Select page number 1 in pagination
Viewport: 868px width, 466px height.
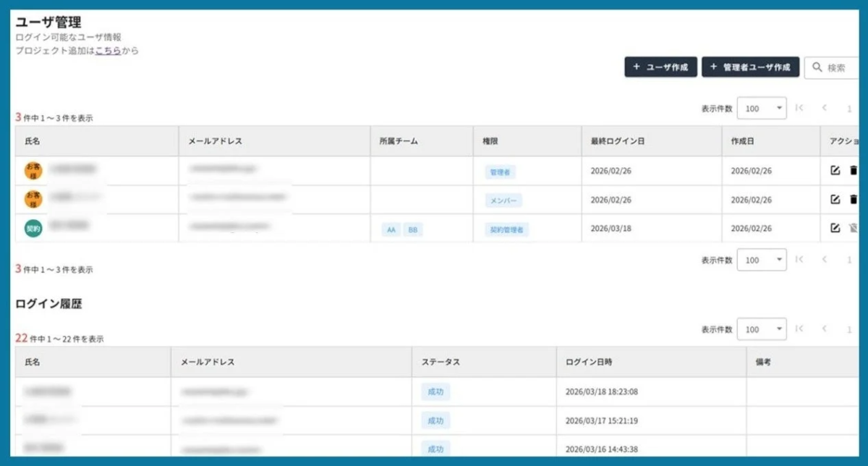coord(850,107)
